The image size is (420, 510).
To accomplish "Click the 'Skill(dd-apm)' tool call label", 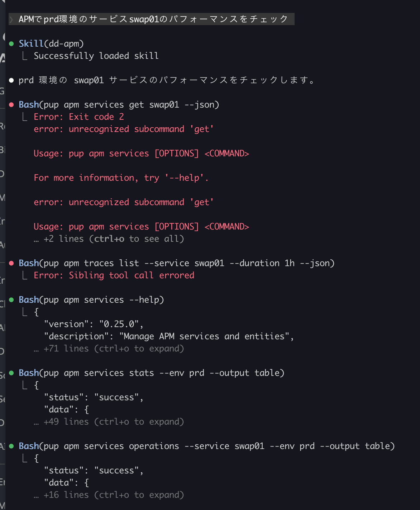I will point(51,44).
